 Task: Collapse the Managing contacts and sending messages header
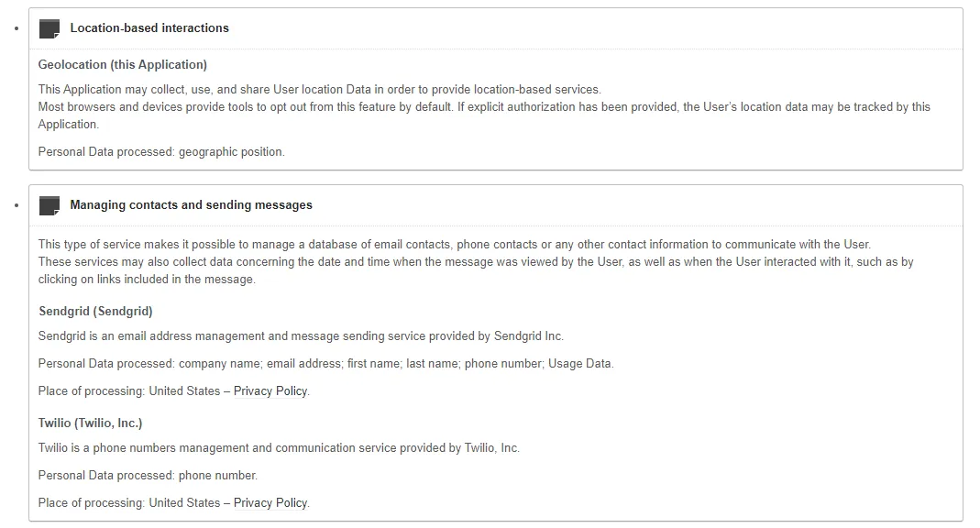click(191, 205)
